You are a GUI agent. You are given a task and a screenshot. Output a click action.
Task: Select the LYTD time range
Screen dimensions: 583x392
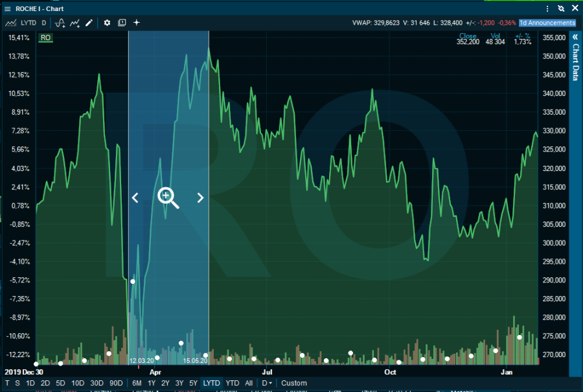211,383
